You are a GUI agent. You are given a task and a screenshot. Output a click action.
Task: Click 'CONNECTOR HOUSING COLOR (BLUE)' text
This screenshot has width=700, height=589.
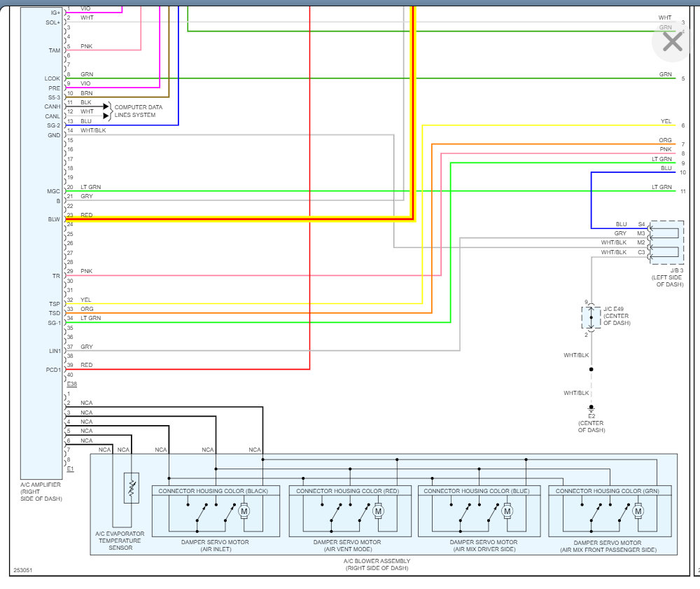pyautogui.click(x=477, y=491)
